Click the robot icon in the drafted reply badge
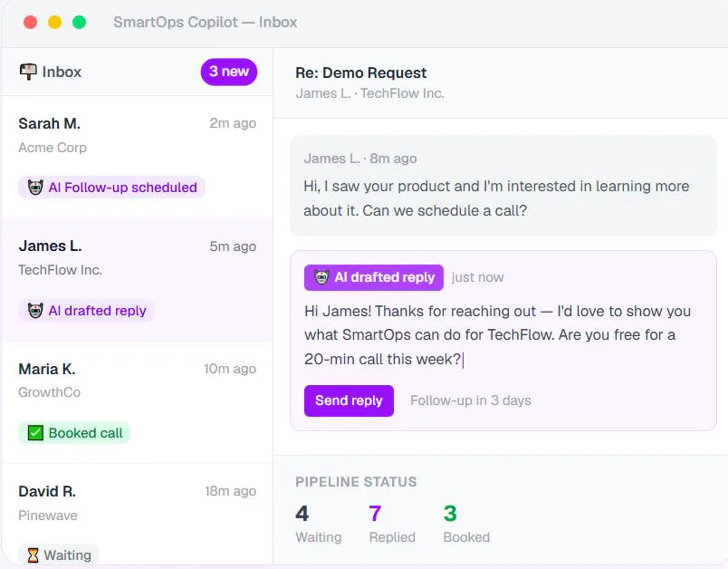Image resolution: width=728 pixels, height=569 pixels. [321, 277]
